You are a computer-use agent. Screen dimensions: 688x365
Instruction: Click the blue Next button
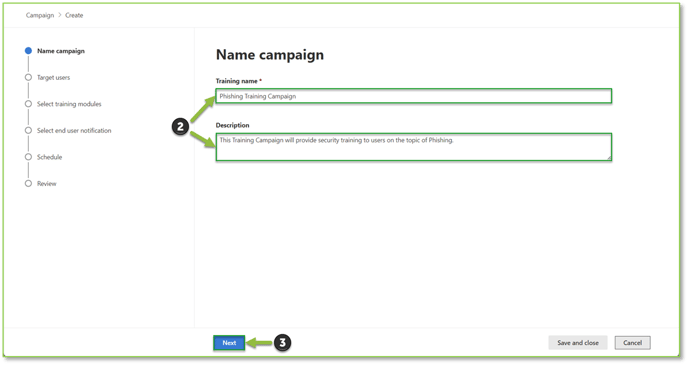click(229, 343)
